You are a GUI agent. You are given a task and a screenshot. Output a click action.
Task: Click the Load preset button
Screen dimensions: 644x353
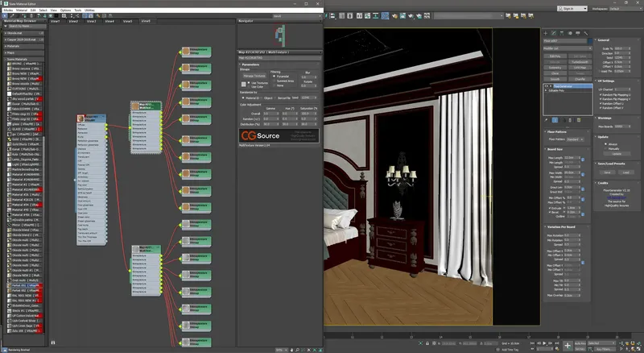[x=625, y=172]
